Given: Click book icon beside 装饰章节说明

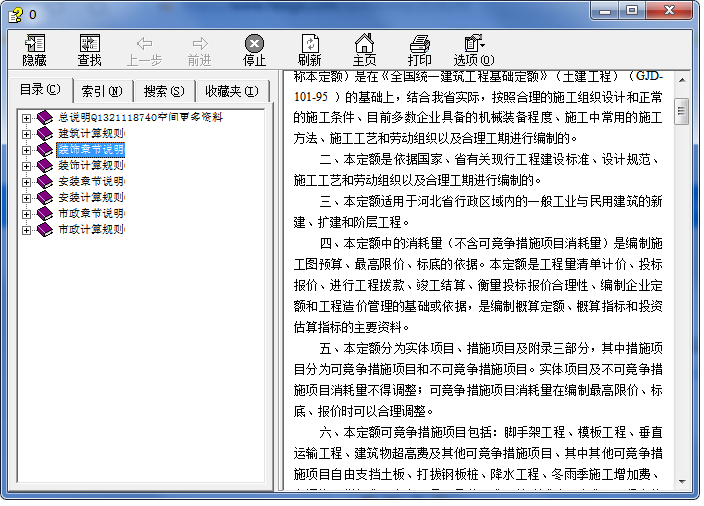Looking at the screenshot, I should pyautogui.click(x=45, y=150).
